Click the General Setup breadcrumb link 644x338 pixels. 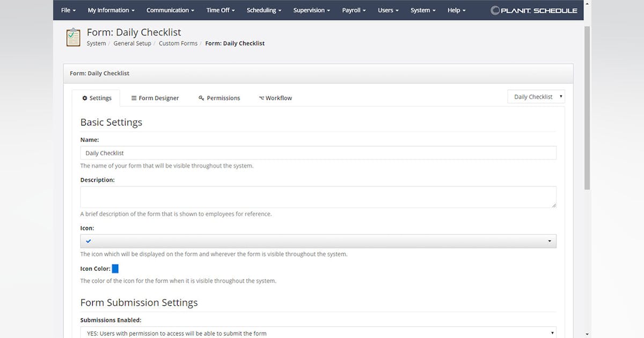tap(132, 43)
